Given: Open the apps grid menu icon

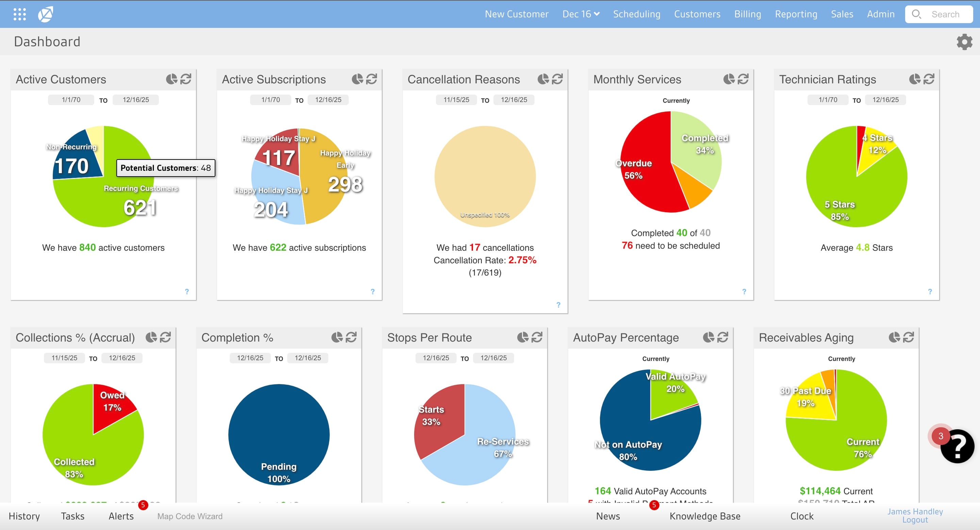Looking at the screenshot, I should pos(19,14).
